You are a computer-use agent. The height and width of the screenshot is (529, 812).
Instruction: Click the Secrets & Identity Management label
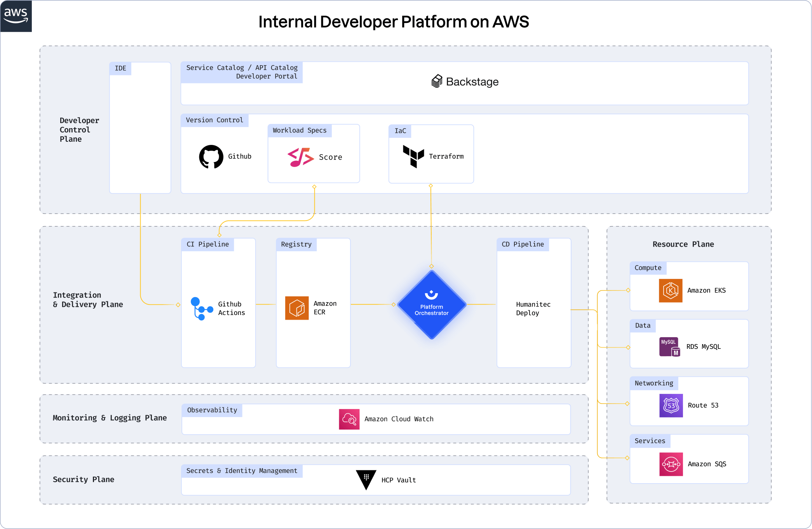click(242, 471)
